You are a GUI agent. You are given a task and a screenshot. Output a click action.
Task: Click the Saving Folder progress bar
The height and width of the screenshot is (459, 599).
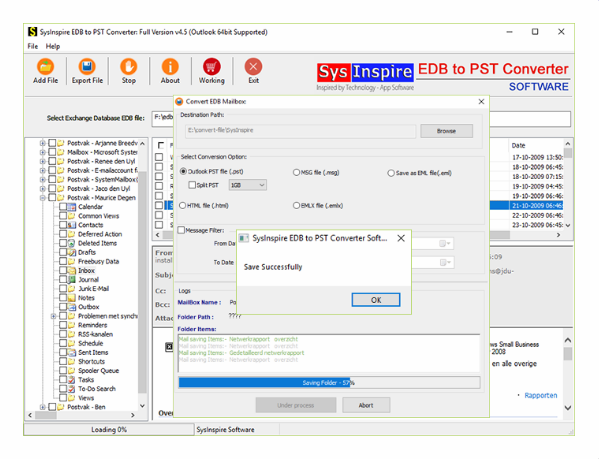coord(329,383)
